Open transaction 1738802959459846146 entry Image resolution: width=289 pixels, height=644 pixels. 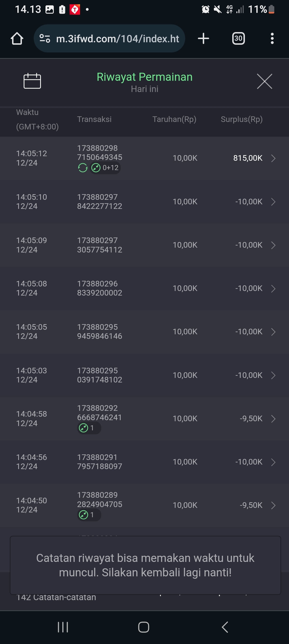pos(100,332)
